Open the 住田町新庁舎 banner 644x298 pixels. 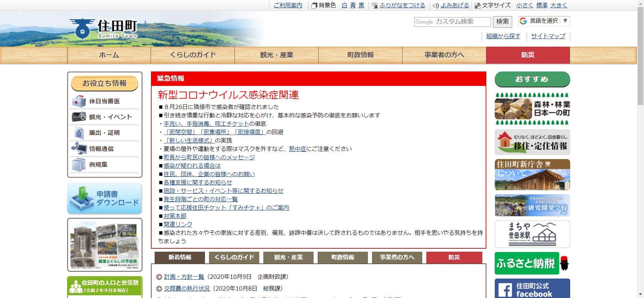(x=532, y=175)
